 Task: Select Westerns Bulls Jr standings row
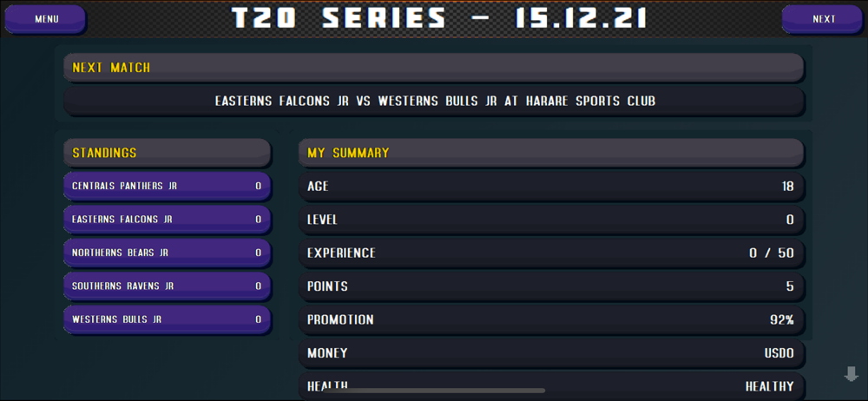tap(168, 319)
